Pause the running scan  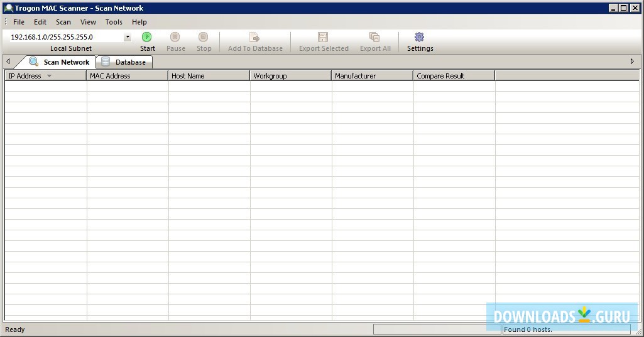(175, 42)
